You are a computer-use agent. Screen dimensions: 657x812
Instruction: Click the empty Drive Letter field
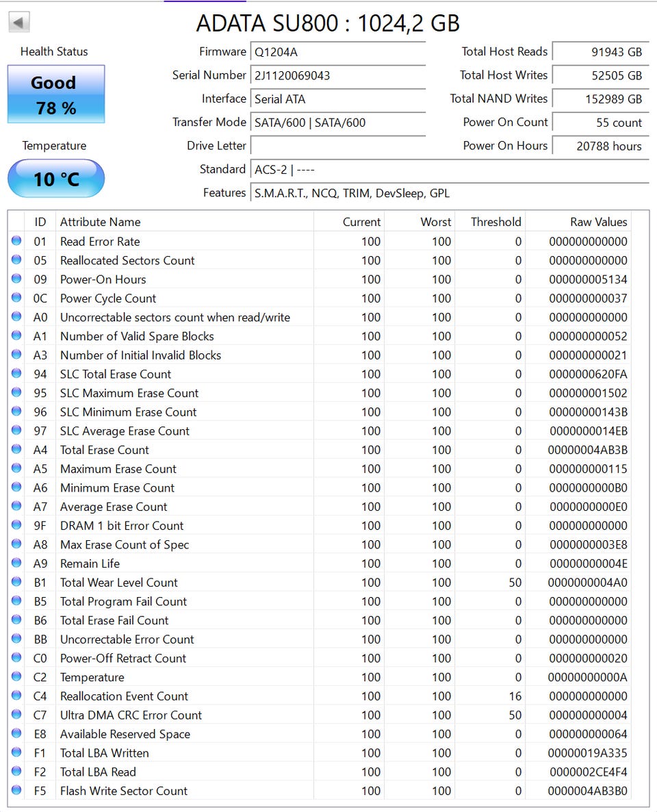tap(338, 146)
